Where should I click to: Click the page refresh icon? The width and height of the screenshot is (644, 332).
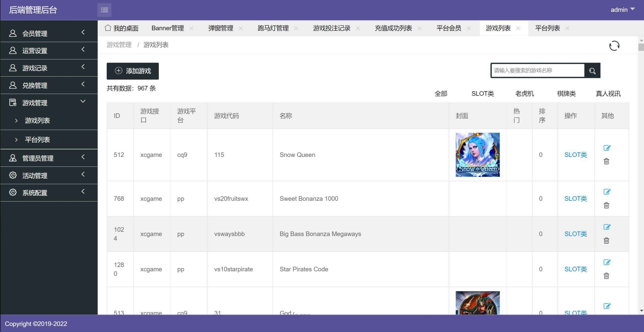tap(614, 46)
